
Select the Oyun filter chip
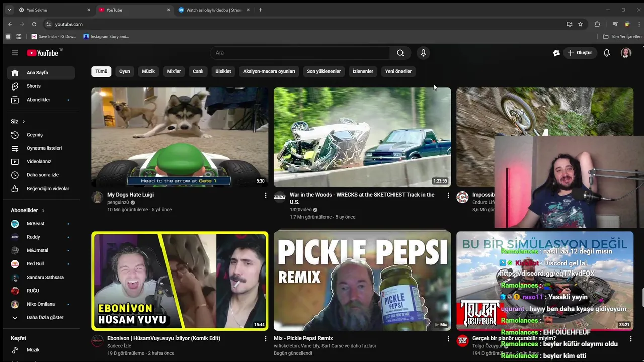click(125, 71)
